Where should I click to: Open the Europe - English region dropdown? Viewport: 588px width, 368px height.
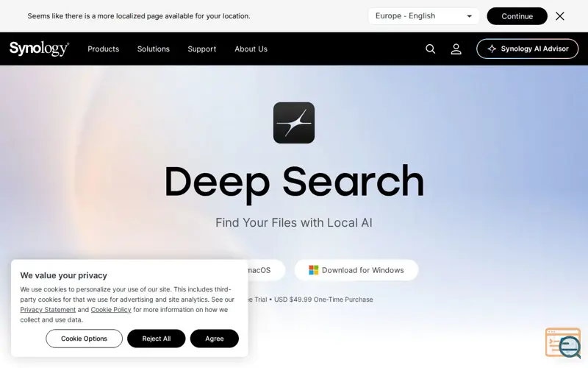[x=424, y=16]
